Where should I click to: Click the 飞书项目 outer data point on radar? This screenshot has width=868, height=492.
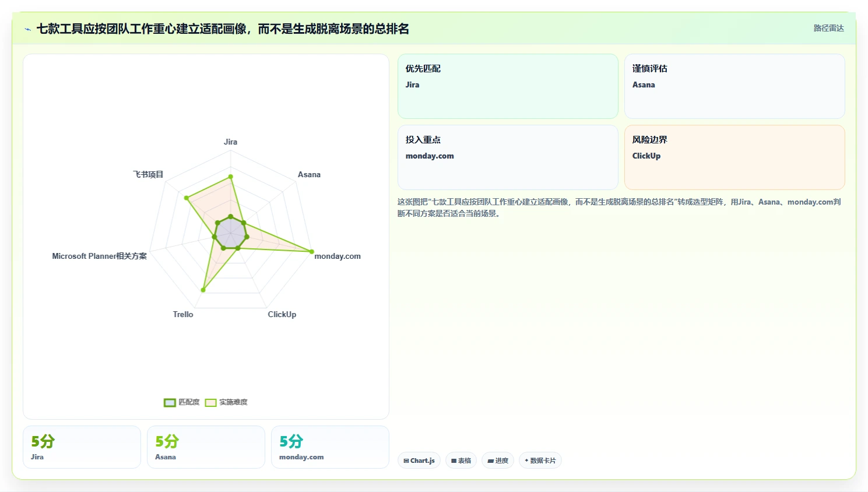(187, 198)
